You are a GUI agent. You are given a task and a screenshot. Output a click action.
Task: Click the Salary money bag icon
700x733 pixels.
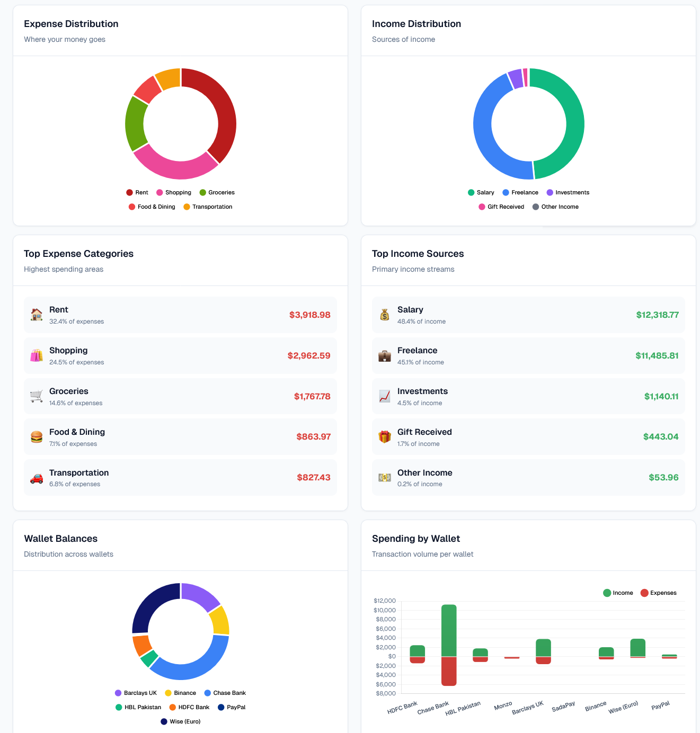click(x=384, y=314)
